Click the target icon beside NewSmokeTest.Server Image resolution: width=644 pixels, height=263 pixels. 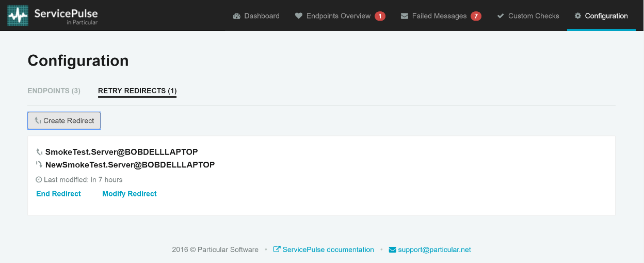39,165
